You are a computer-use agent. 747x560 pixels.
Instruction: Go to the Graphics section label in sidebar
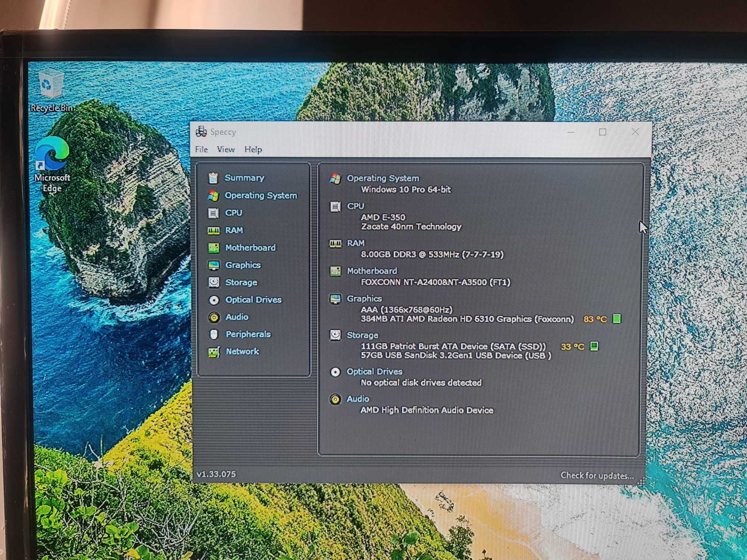pyautogui.click(x=243, y=265)
